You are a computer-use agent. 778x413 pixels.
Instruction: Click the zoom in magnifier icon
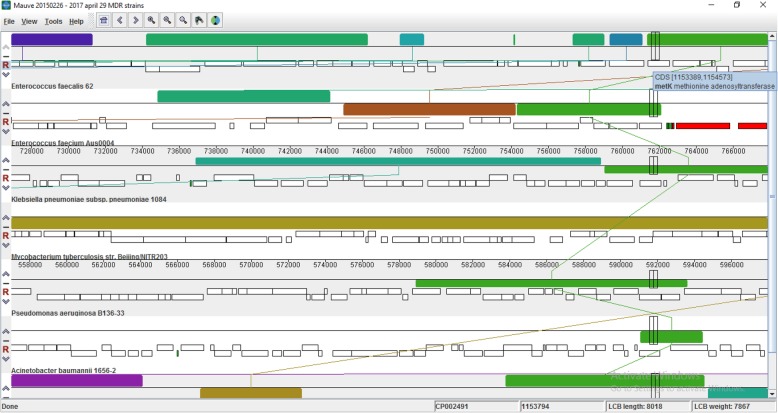pyautogui.click(x=151, y=20)
